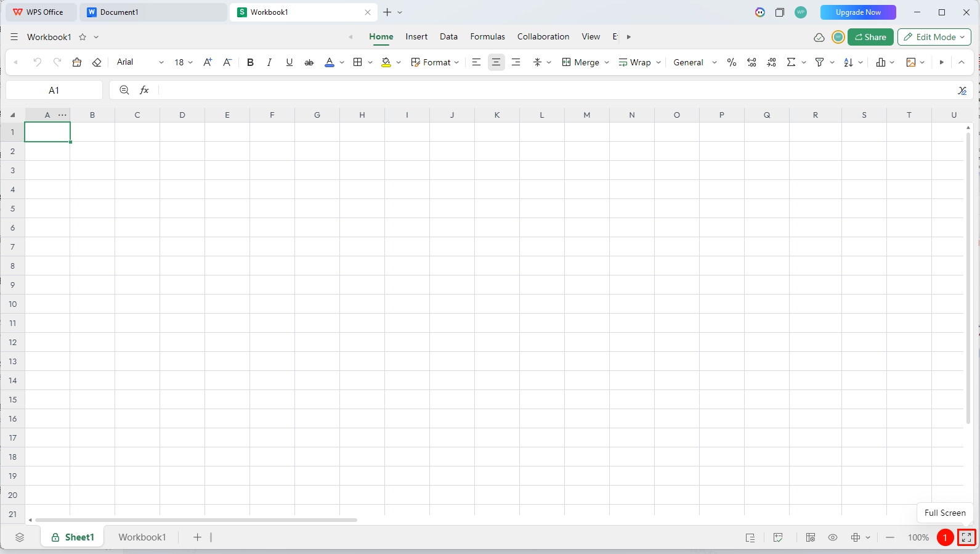Click the Insert chart icon
The image size is (980, 554).
[x=881, y=62]
